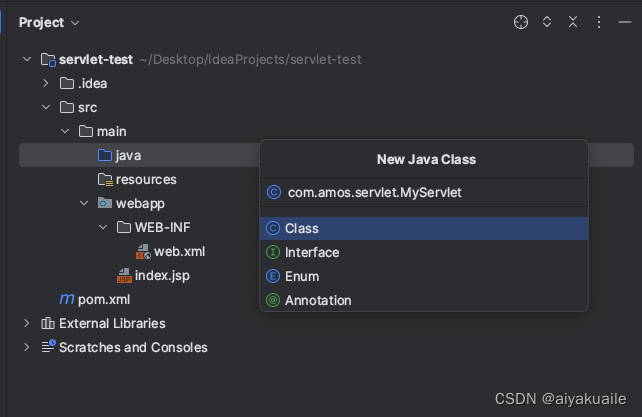Select index.jsp in the project tree
This screenshot has width=642, height=417.
click(162, 275)
